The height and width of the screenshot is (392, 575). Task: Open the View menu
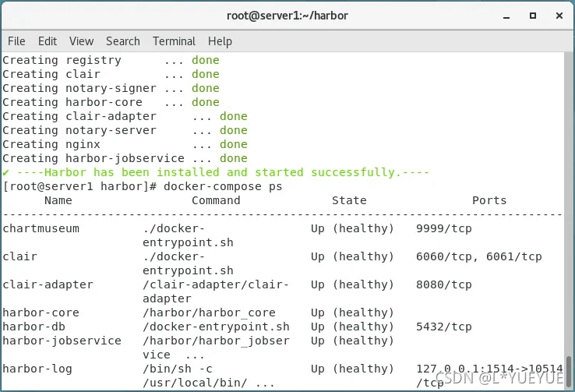81,41
